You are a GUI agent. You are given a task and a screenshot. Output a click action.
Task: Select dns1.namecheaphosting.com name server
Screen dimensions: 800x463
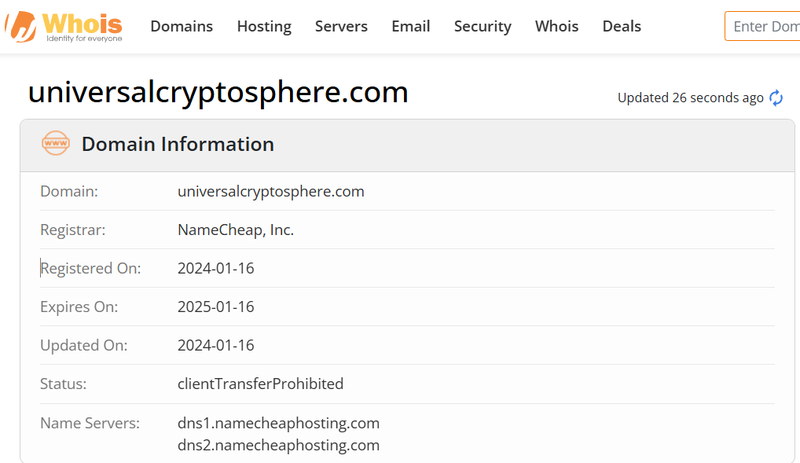pyautogui.click(x=279, y=423)
